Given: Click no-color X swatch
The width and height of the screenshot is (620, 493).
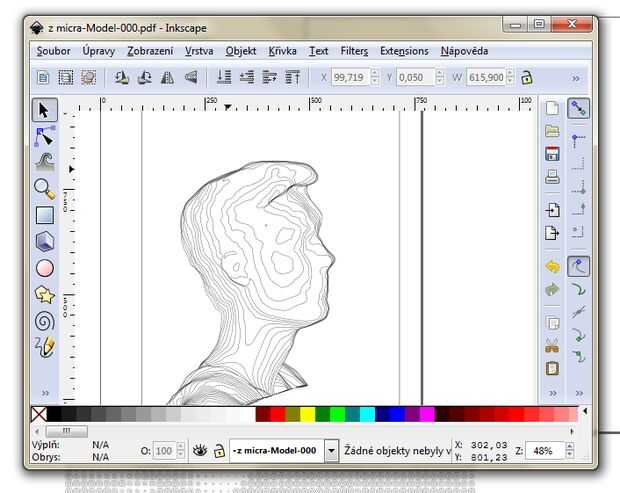Looking at the screenshot, I should point(39,414).
